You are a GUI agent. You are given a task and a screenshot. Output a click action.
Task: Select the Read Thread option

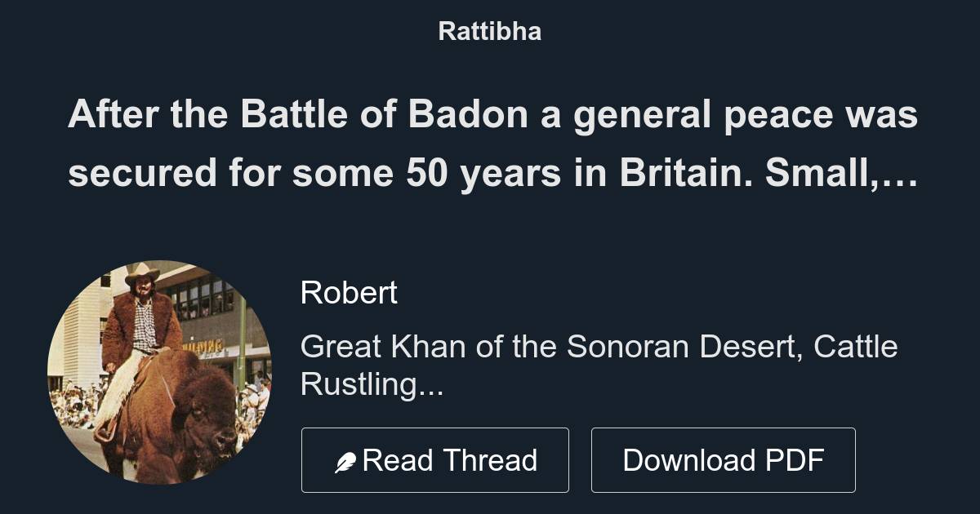point(434,459)
